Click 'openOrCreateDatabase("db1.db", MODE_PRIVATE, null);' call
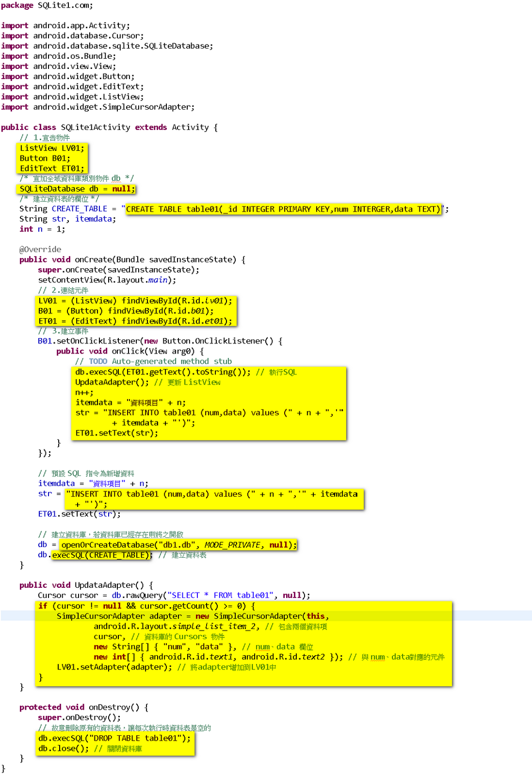Image resolution: width=532 pixels, height=776 pixels. pos(179,545)
